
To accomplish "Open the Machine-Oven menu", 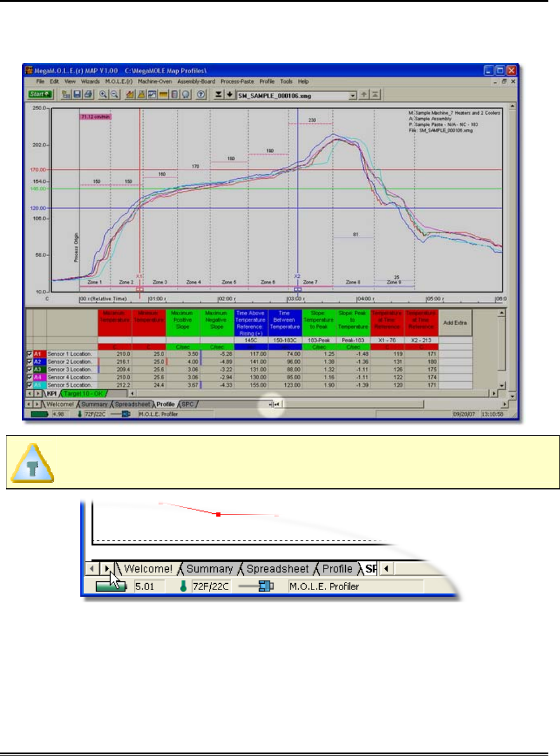I will coord(155,82).
